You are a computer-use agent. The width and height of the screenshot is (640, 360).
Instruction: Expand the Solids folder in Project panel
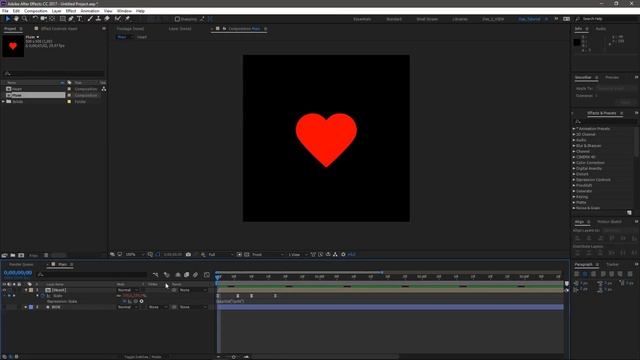point(4,101)
